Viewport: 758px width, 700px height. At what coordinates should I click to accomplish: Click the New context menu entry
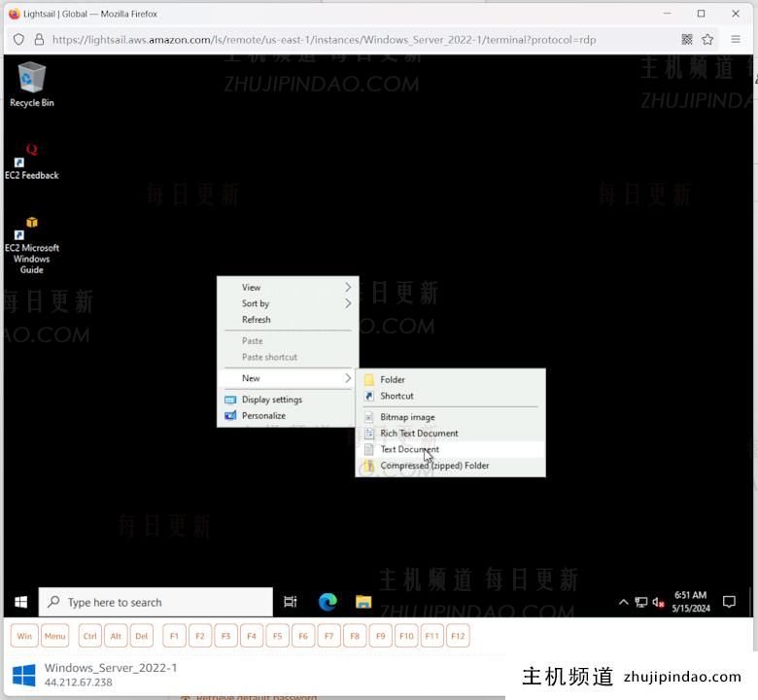click(288, 378)
